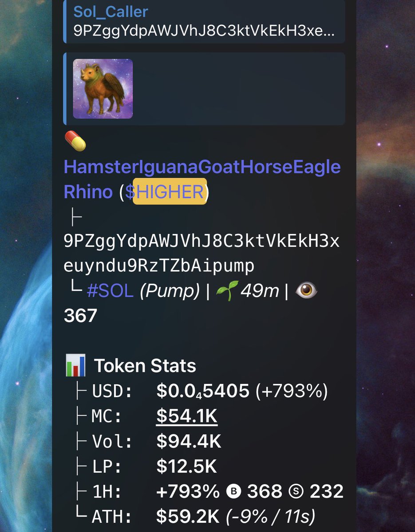
Task: Tap the highlighted $HIGHER ticker
Action: pyautogui.click(x=170, y=192)
